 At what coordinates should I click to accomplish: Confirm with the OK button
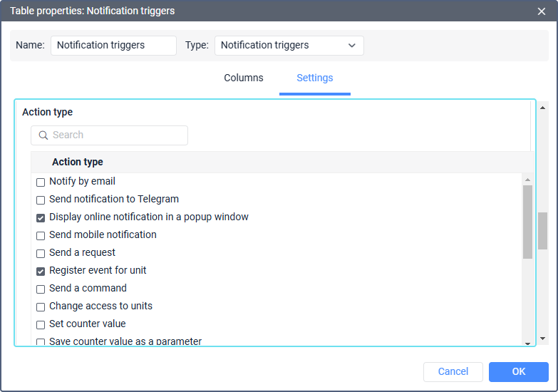(x=519, y=372)
